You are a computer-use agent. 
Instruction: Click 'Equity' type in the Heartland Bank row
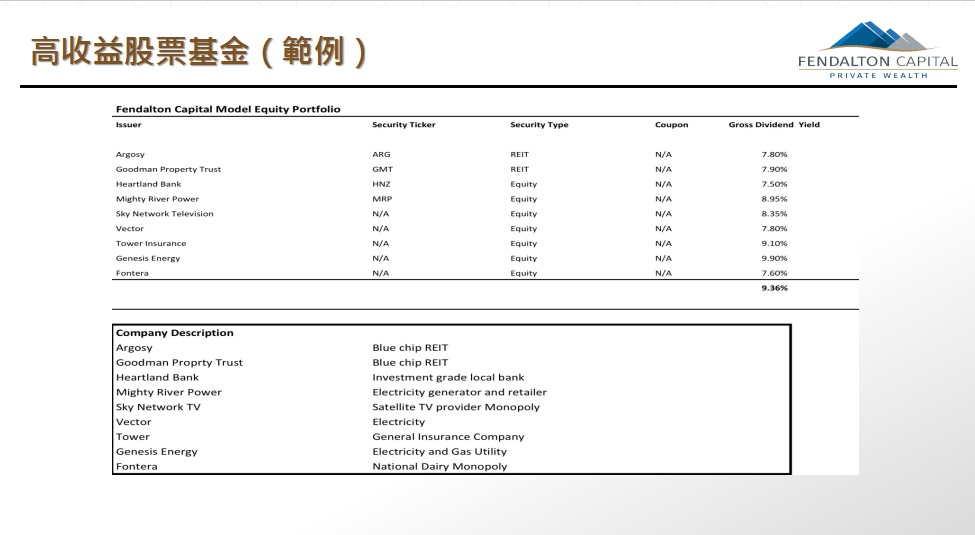click(x=524, y=184)
